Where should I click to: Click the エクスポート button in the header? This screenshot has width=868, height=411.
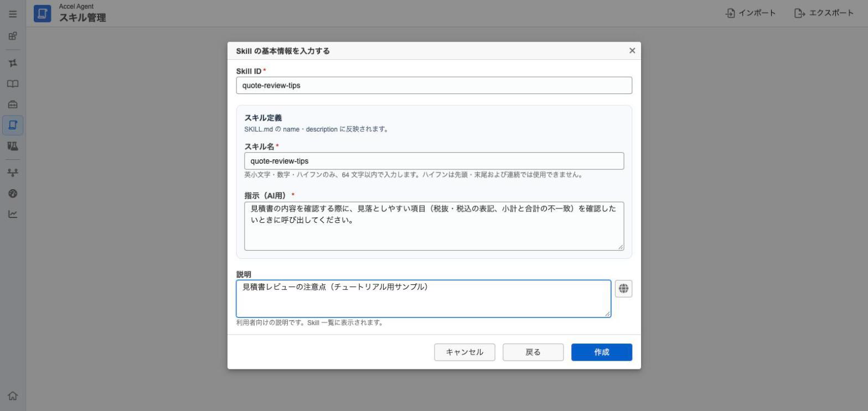pos(824,13)
